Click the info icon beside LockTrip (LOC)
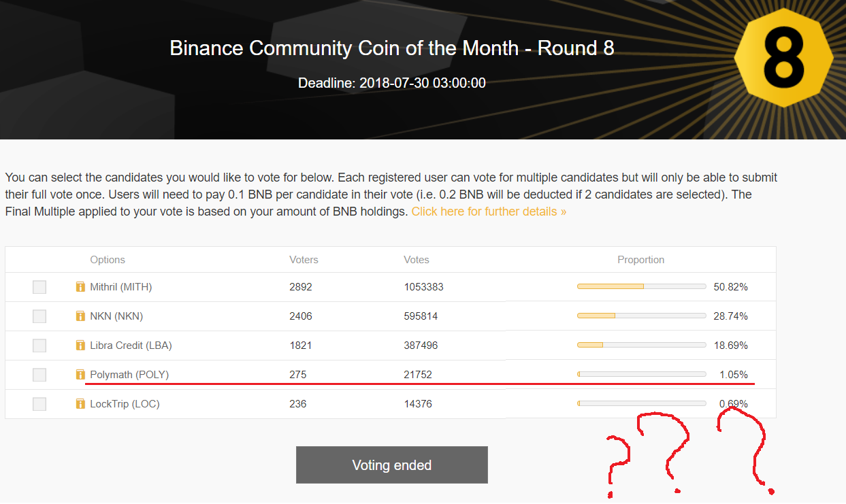846x504 pixels. point(80,404)
